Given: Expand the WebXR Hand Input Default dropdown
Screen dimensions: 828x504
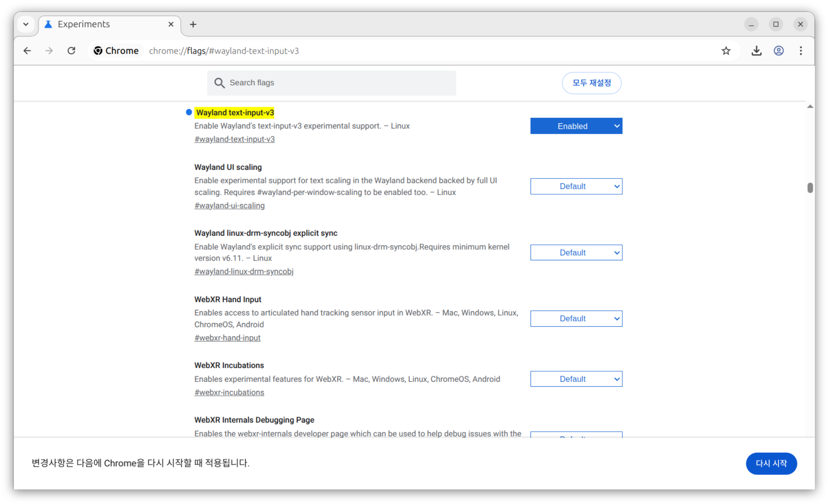Looking at the screenshot, I should tap(576, 318).
